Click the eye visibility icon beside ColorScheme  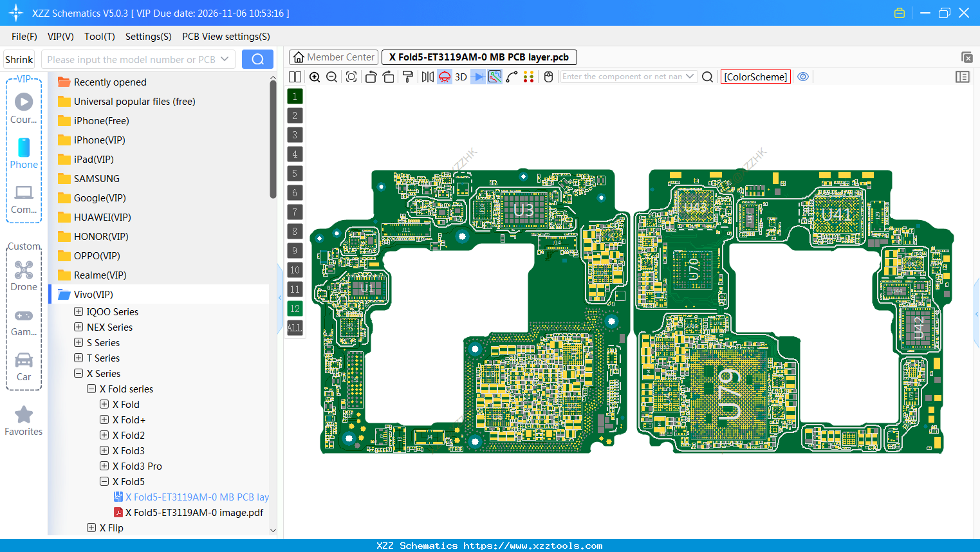point(802,77)
